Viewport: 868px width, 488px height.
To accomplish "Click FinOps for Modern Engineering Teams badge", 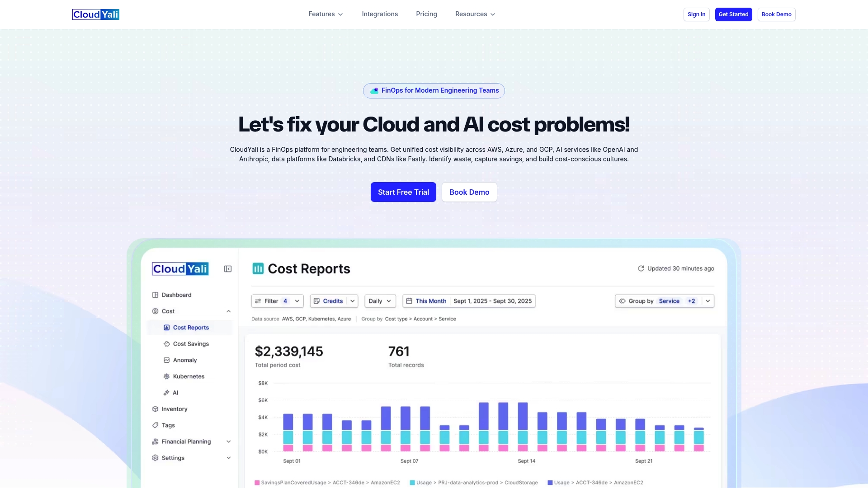I will [x=434, y=91].
